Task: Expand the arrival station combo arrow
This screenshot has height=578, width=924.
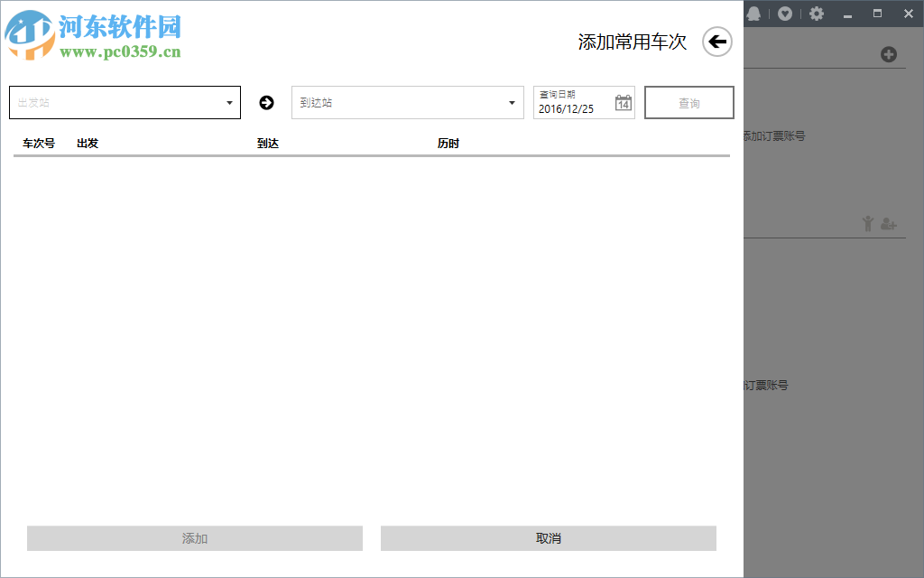Action: (511, 102)
